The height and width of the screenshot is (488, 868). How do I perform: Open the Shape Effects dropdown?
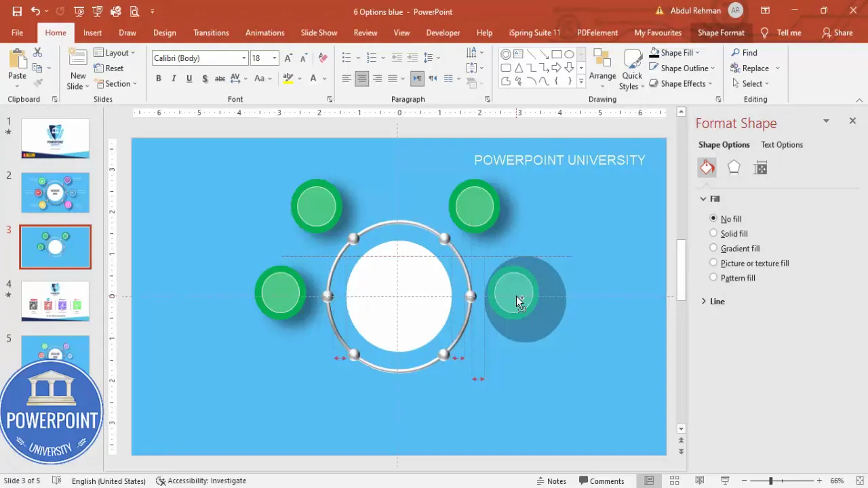point(681,83)
